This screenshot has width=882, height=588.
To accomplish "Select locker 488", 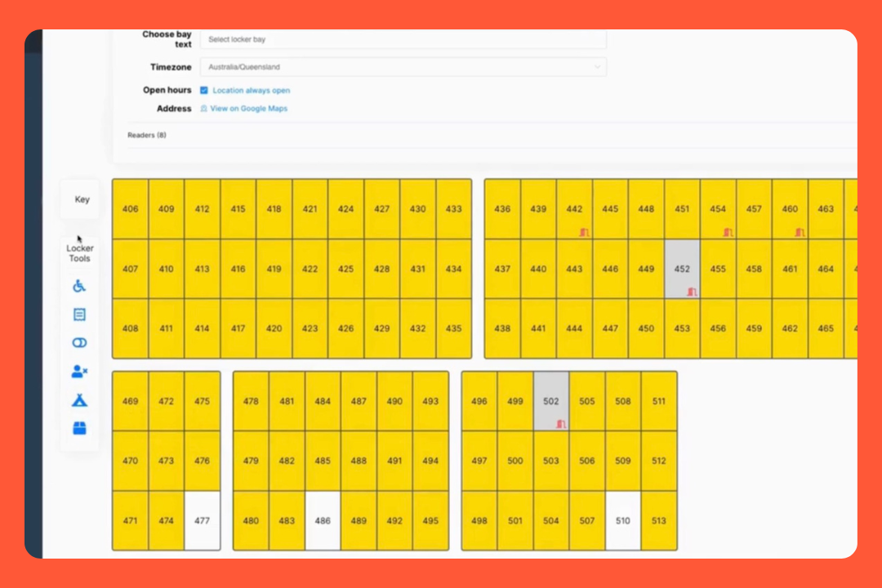I will tap(359, 461).
